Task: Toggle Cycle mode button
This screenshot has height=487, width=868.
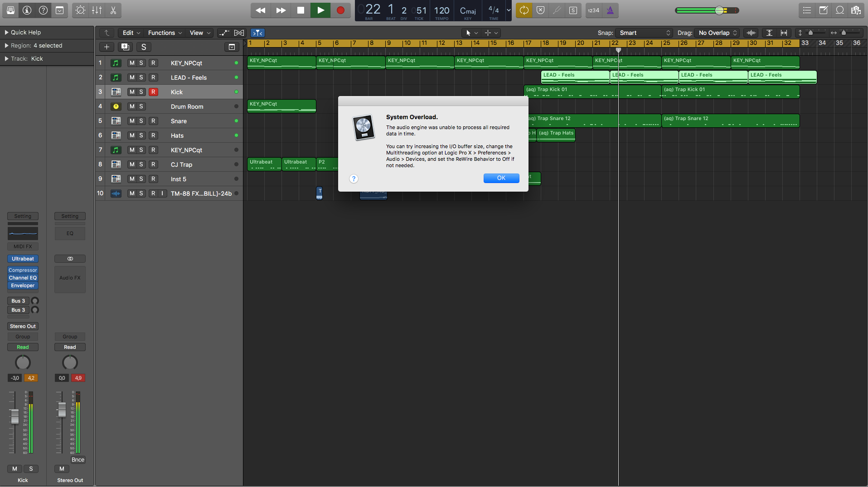Action: pos(524,10)
